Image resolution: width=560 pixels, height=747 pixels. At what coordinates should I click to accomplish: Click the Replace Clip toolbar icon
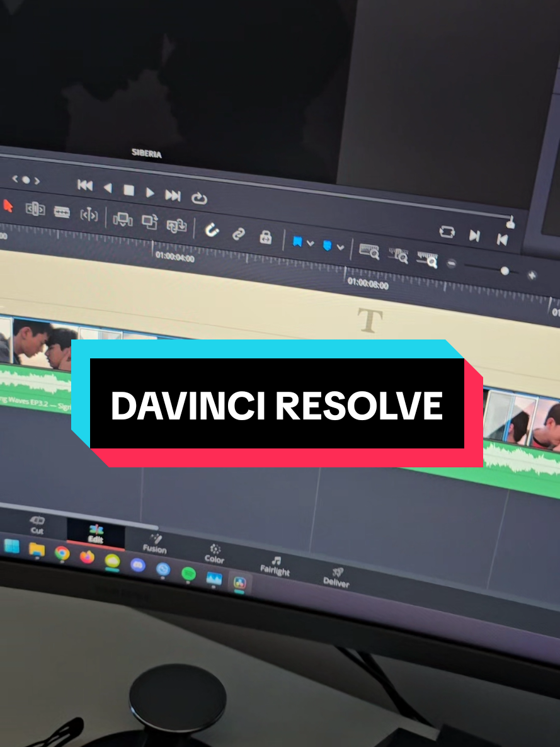(x=176, y=225)
